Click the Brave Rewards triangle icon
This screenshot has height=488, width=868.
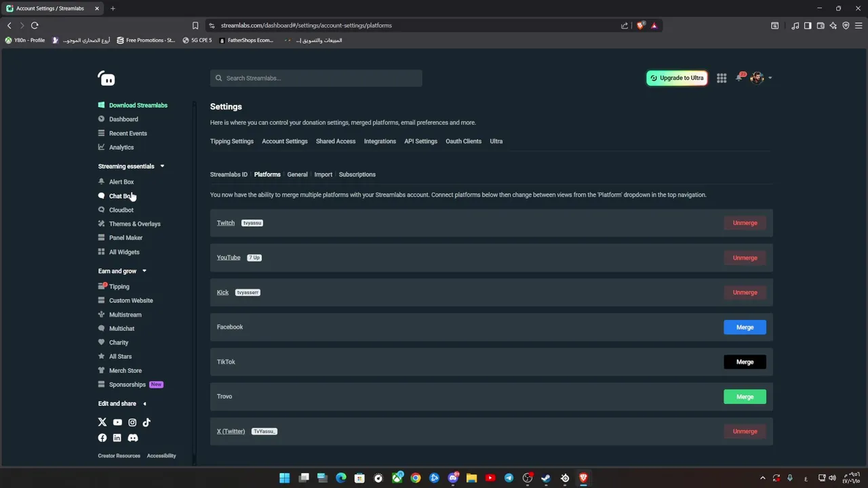(x=654, y=25)
